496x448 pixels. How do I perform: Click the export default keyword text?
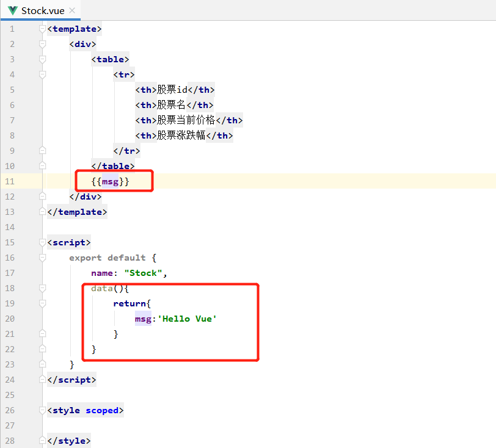click(108, 258)
